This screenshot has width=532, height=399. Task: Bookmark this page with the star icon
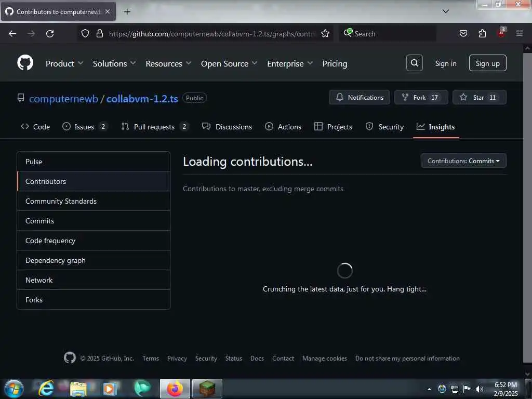click(325, 33)
